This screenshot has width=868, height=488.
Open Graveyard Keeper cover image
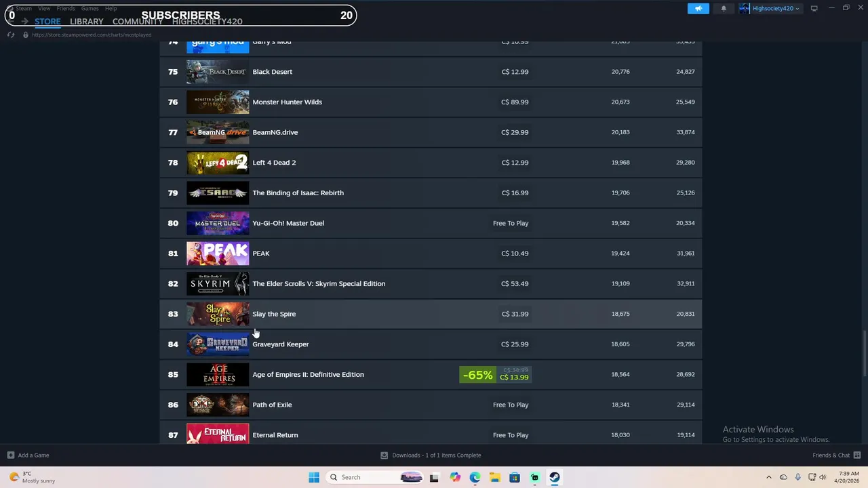tap(218, 344)
